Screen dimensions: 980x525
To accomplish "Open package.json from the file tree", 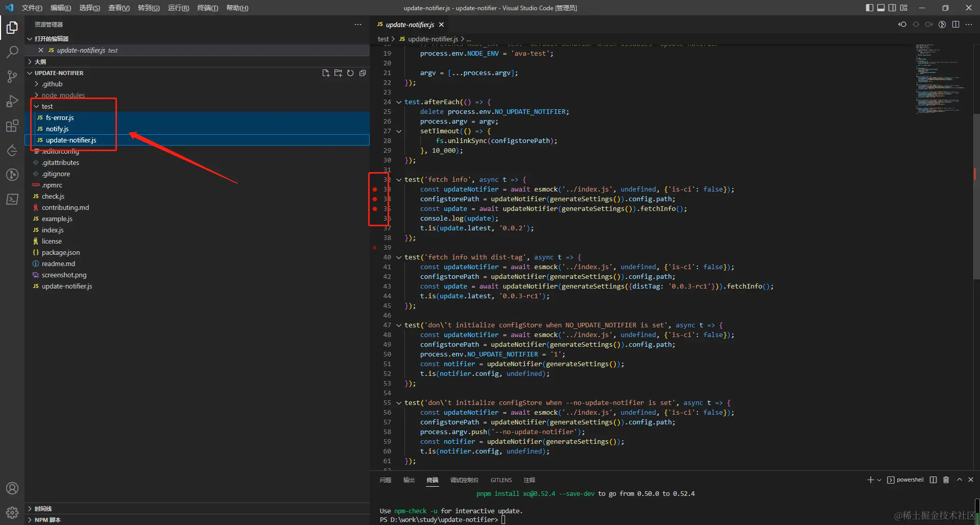I will tap(60, 252).
